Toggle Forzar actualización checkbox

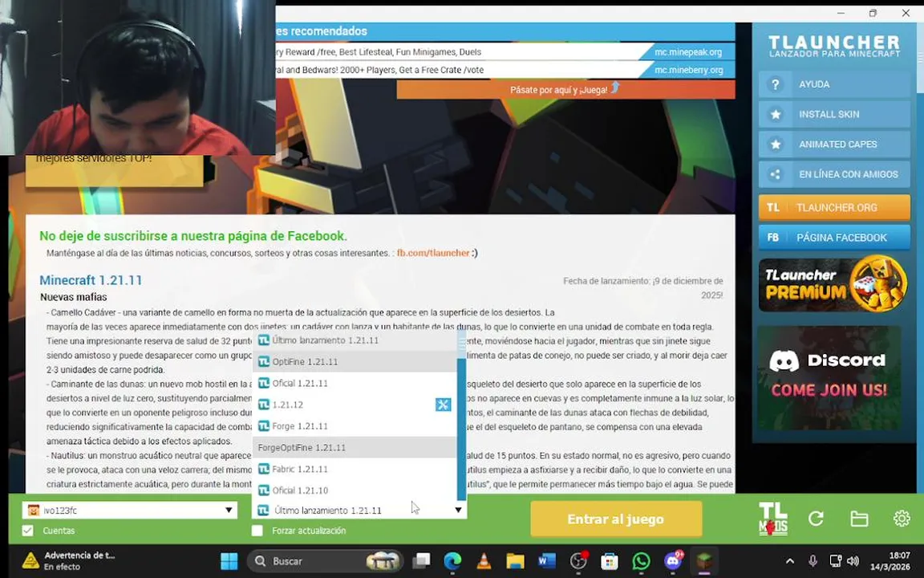(257, 530)
